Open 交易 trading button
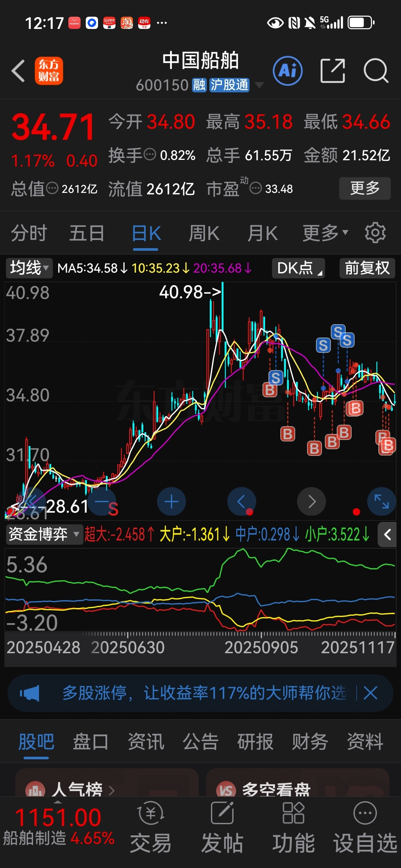The height and width of the screenshot is (868, 401). [x=150, y=828]
